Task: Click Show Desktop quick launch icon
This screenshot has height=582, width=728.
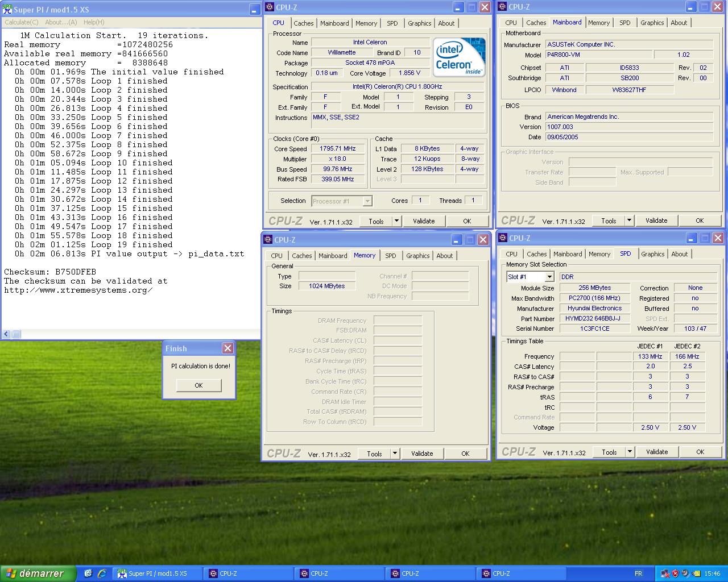Action: point(88,573)
